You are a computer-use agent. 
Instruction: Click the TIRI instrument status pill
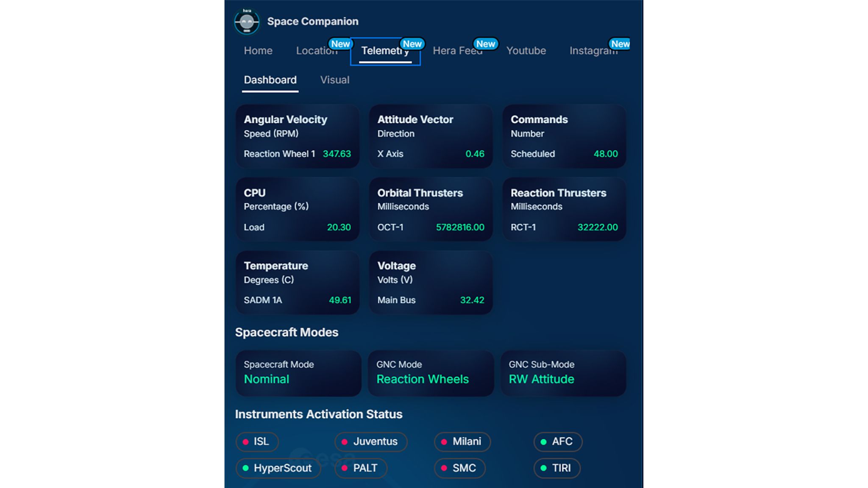(x=556, y=468)
